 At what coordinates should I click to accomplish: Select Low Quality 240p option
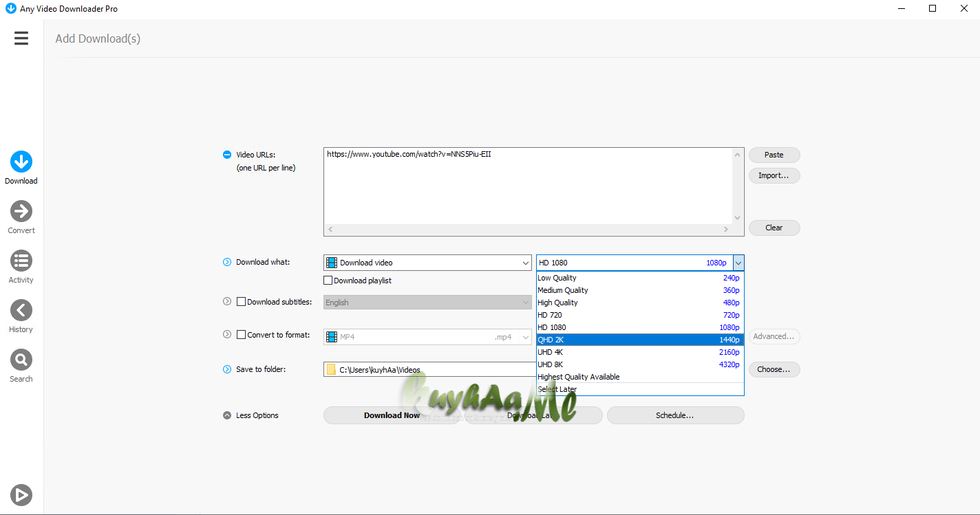tap(640, 278)
